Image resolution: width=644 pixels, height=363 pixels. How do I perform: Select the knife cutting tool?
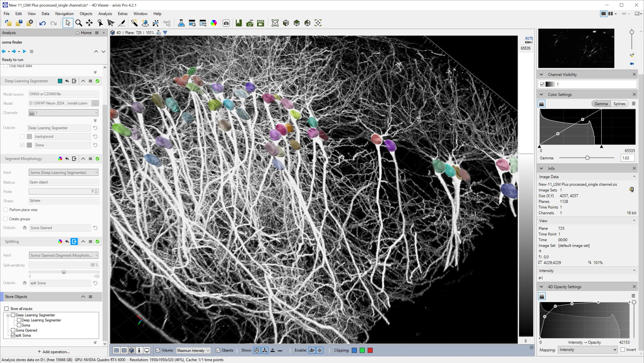[x=122, y=23]
